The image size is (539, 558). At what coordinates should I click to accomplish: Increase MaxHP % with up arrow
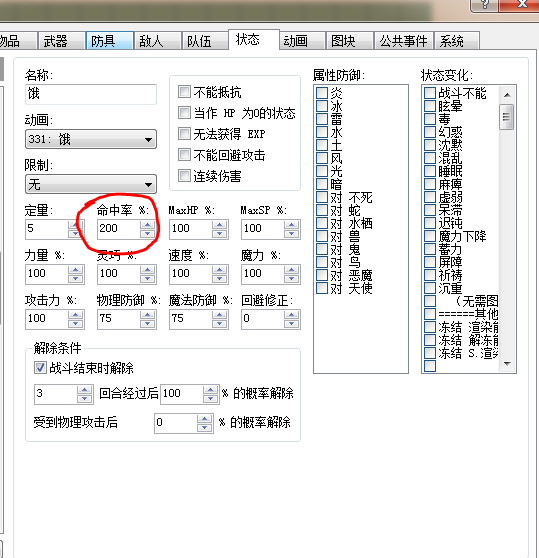(220, 225)
